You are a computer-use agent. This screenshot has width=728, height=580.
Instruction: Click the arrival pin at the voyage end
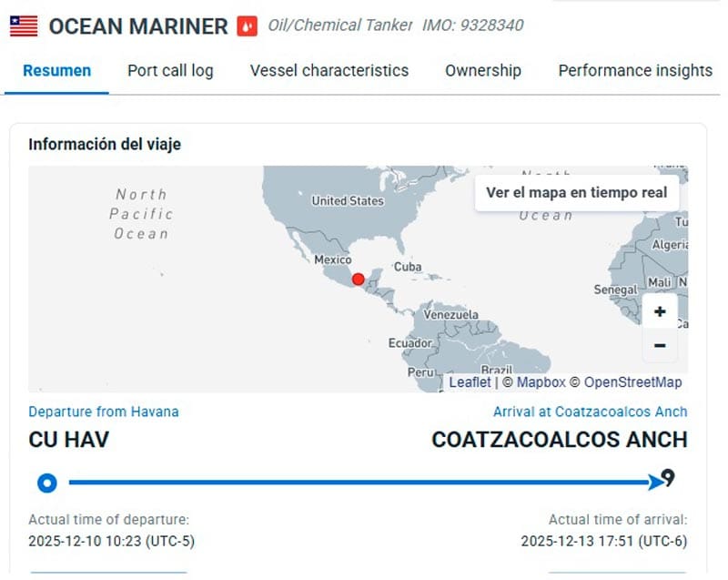click(x=667, y=479)
